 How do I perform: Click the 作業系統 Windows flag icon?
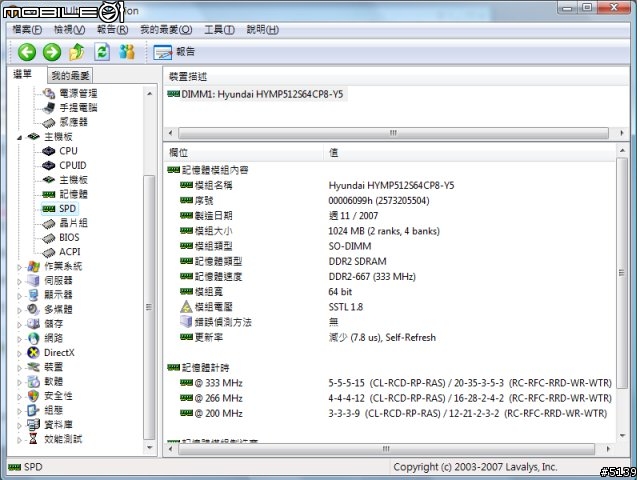[33, 267]
